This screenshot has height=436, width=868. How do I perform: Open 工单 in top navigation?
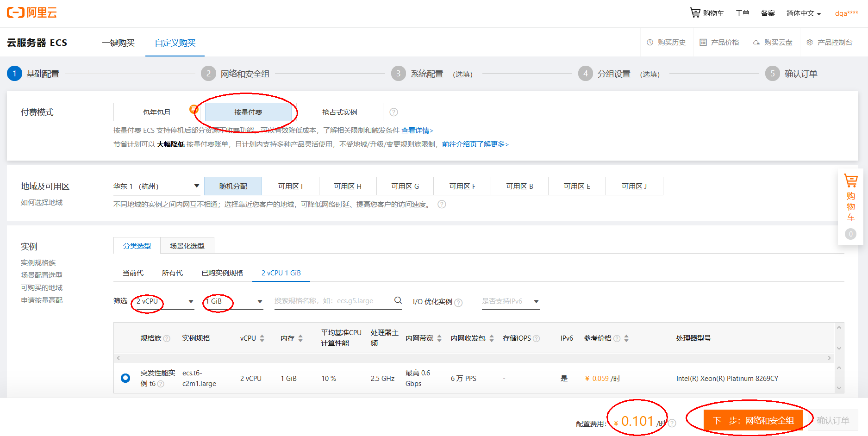(x=742, y=13)
